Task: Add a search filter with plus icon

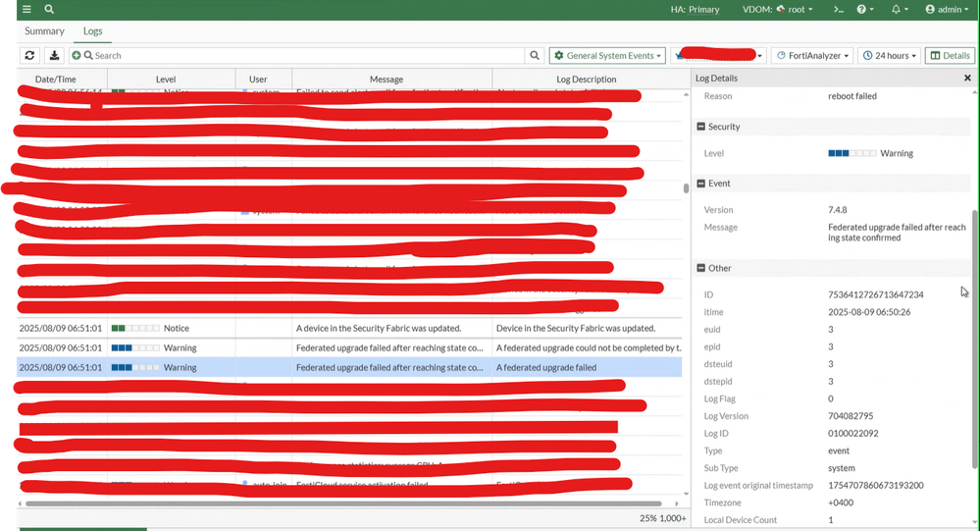Action: pyautogui.click(x=77, y=56)
